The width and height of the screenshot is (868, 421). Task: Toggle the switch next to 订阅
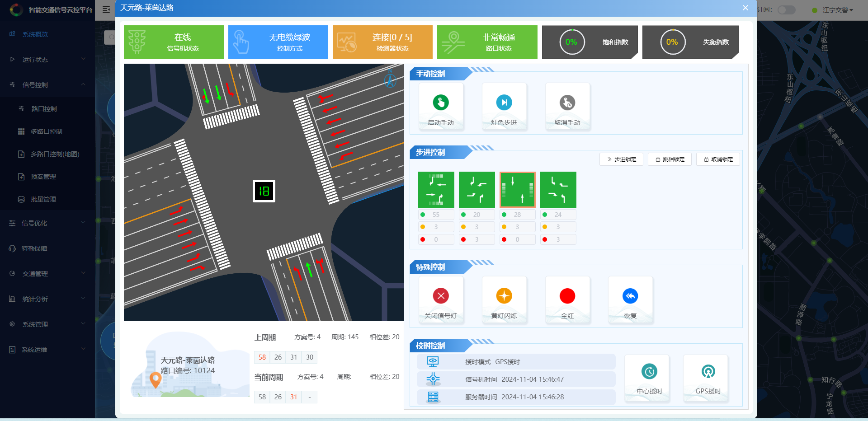pyautogui.click(x=787, y=10)
